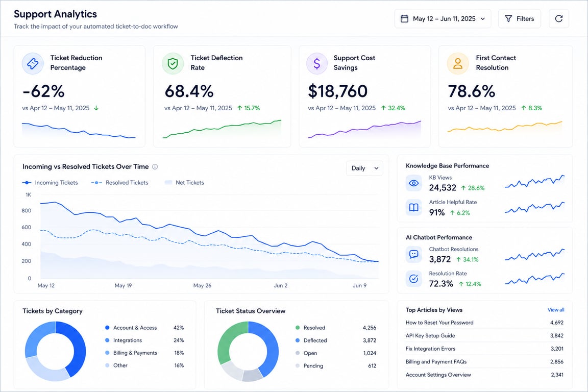
Task: Toggle the Incoming Tickets legend series
Action: coord(50,183)
